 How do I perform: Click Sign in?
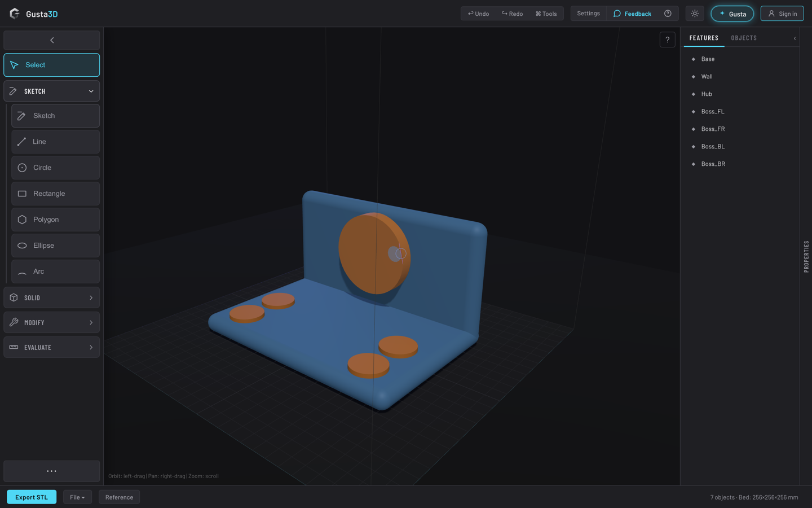pos(782,14)
